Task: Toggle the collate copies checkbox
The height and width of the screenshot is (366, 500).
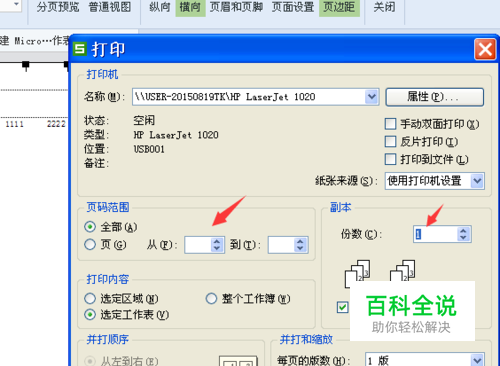Action: click(x=342, y=307)
